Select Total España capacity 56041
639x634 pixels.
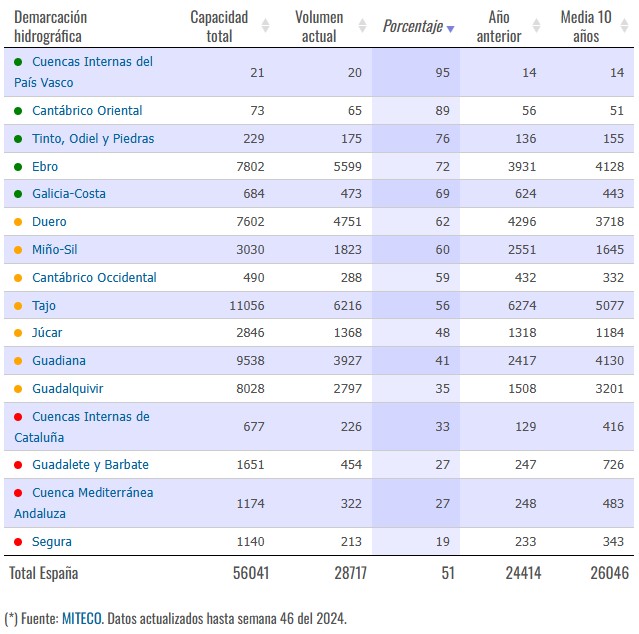tap(251, 573)
